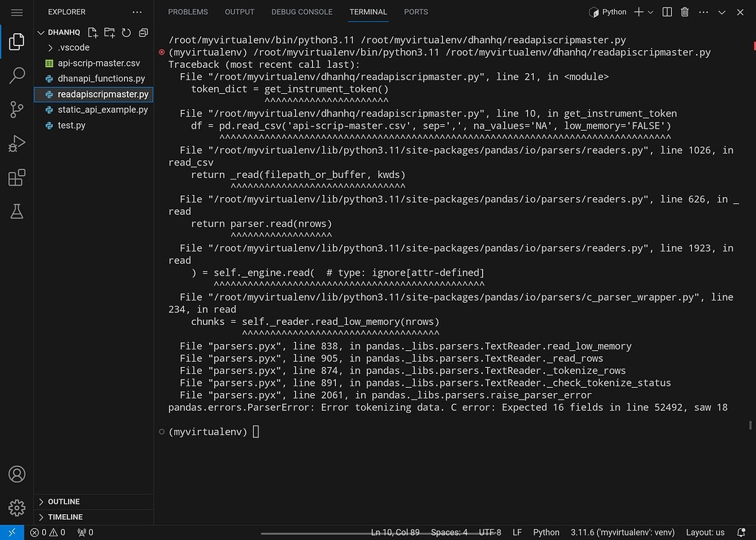Click the EXPLORER panel title
The height and width of the screenshot is (540, 756).
[66, 12]
